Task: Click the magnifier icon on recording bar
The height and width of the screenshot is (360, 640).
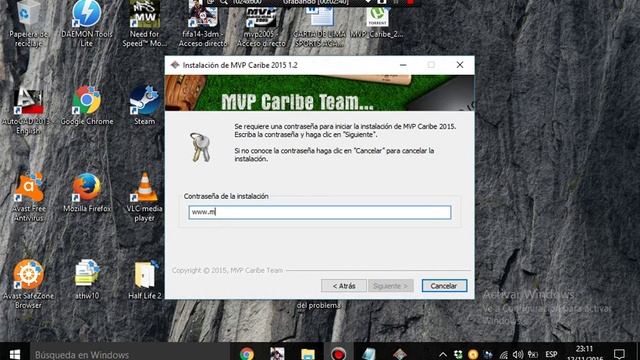Action: (224, 2)
